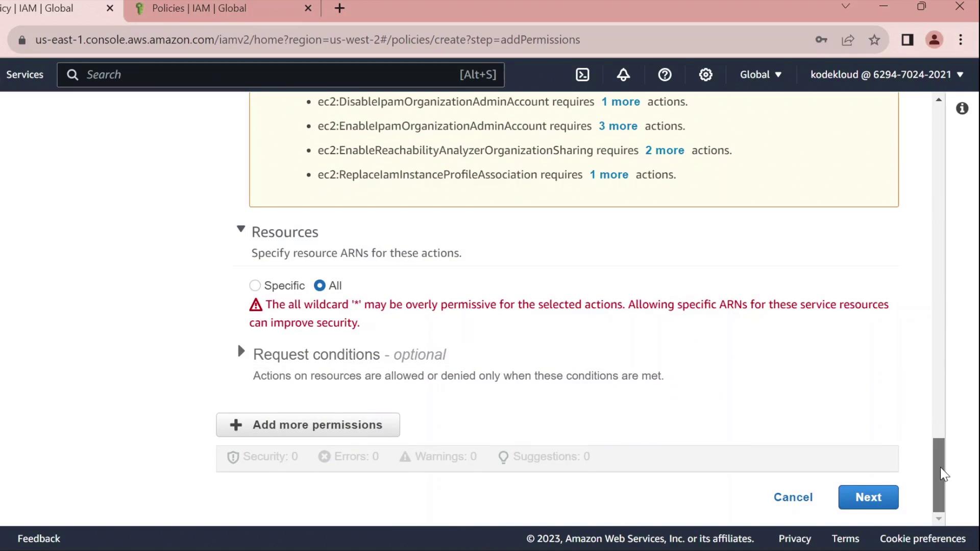Click the browser share page icon
This screenshot has height=551, width=980.
(x=848, y=40)
